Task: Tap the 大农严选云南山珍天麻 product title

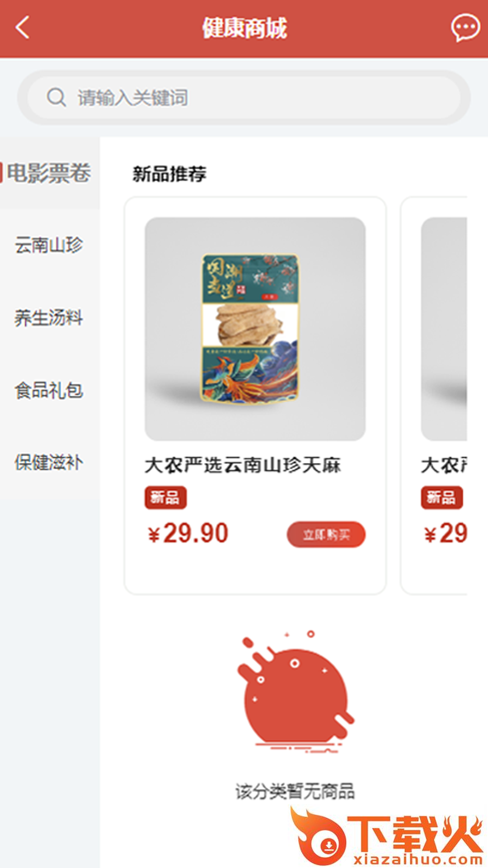Action: tap(243, 465)
